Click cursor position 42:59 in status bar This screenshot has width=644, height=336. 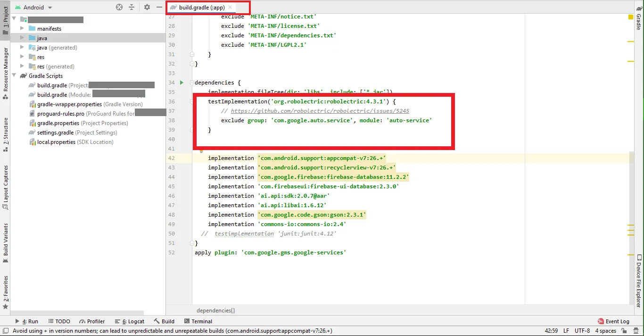tap(552, 331)
